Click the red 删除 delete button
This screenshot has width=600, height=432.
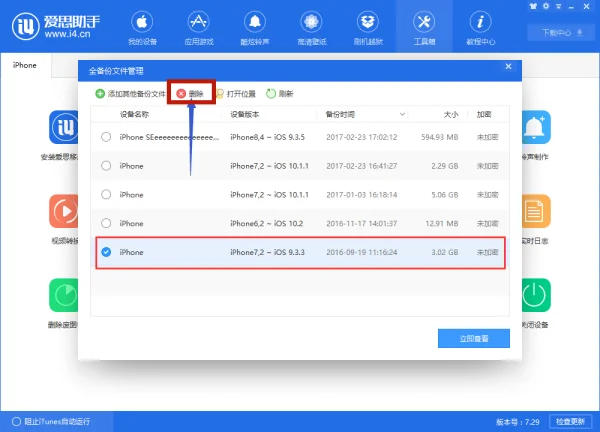pos(191,93)
